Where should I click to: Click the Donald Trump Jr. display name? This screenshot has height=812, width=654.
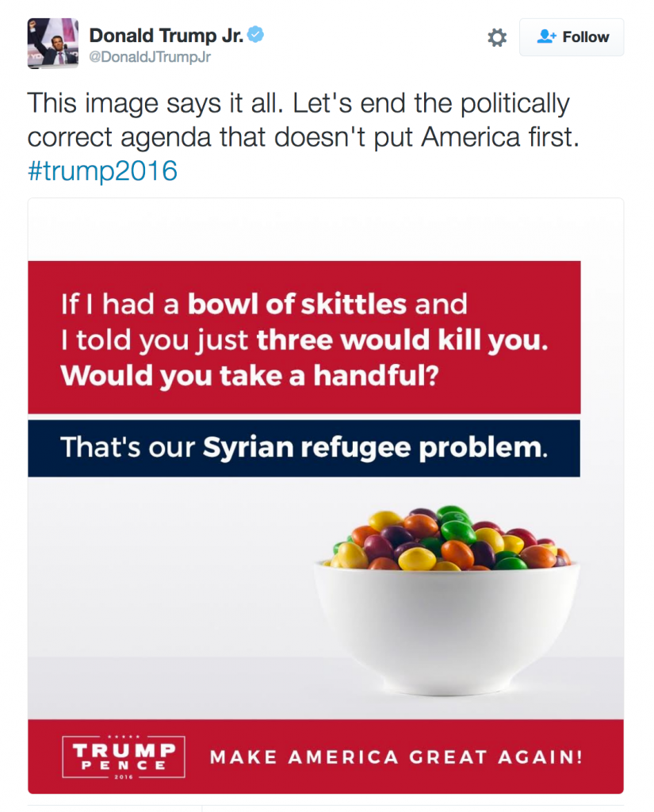click(x=166, y=35)
